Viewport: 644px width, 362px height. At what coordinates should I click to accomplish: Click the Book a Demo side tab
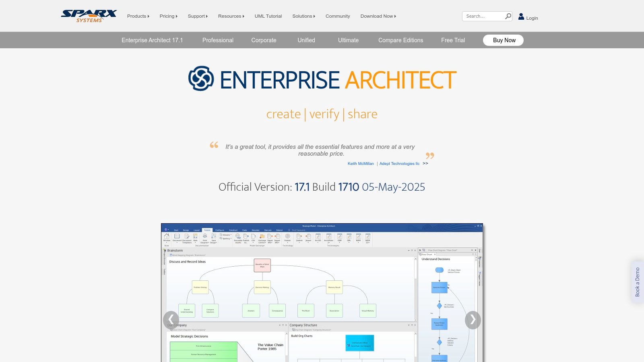coord(637,282)
